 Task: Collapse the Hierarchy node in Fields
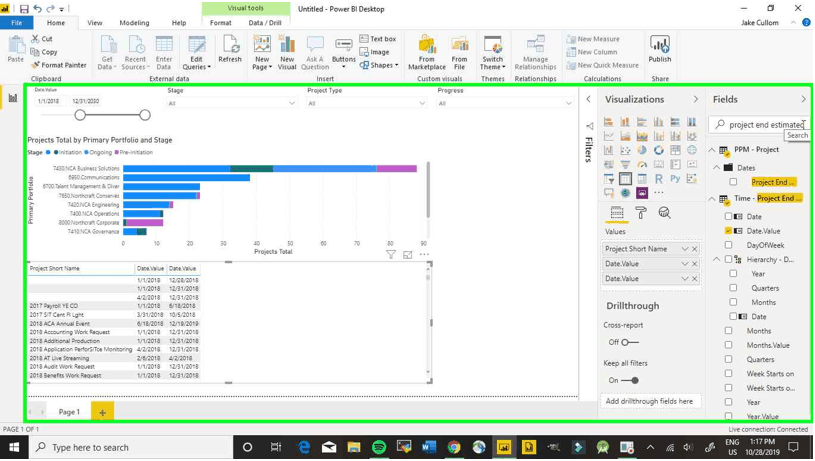717,259
